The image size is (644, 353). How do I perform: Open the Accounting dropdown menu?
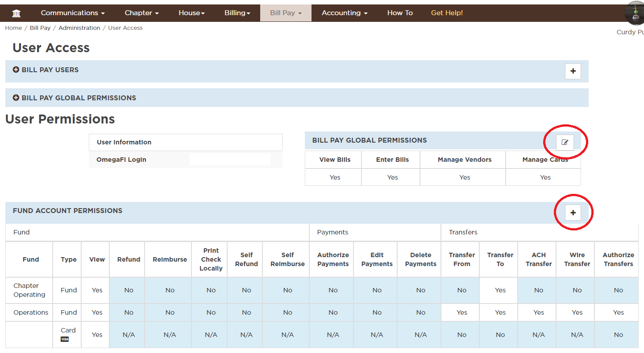point(345,13)
